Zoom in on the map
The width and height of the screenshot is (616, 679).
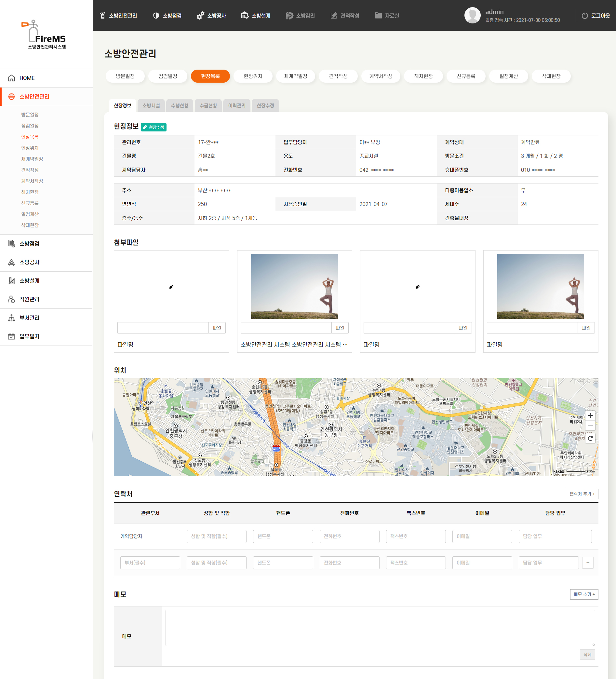590,415
